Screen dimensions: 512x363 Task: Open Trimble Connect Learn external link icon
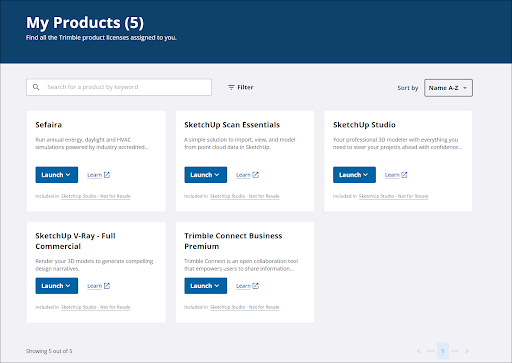(x=256, y=286)
